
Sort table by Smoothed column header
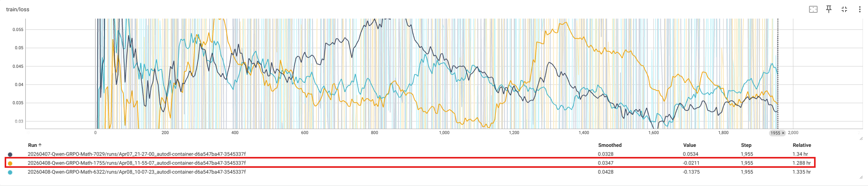pos(610,145)
